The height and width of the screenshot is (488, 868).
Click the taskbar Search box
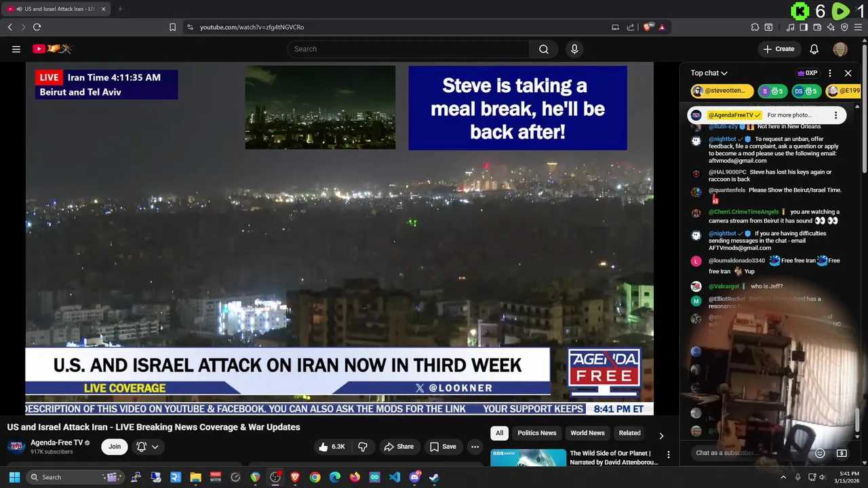75,477
